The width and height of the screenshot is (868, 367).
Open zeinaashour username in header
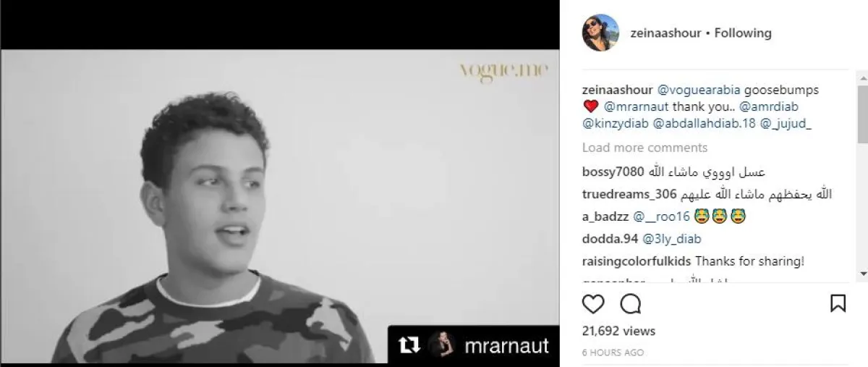642,33
